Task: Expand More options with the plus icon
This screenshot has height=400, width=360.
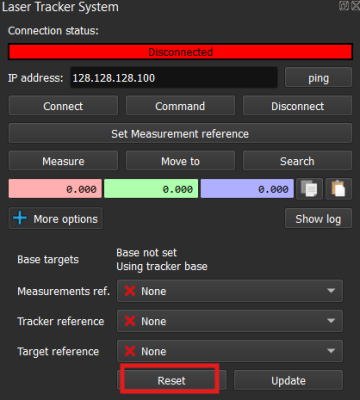Action: [55, 219]
